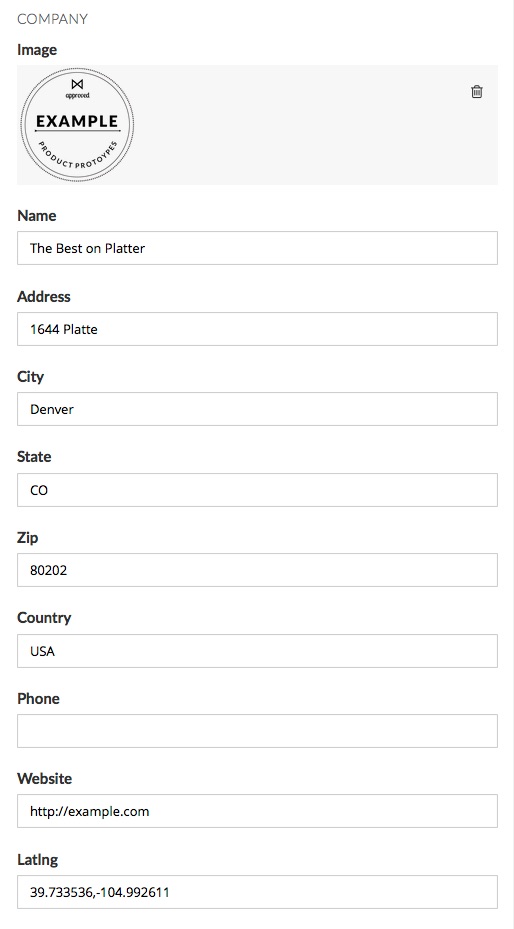Click the Country label text
Viewport: 514px width, 929px height.
coord(44,618)
